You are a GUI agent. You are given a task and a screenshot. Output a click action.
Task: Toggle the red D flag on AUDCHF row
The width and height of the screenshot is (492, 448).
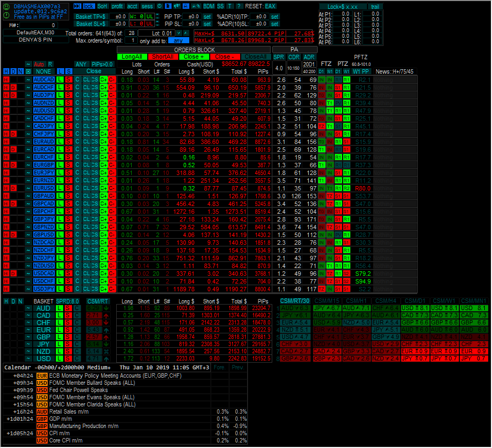[x=13, y=87]
